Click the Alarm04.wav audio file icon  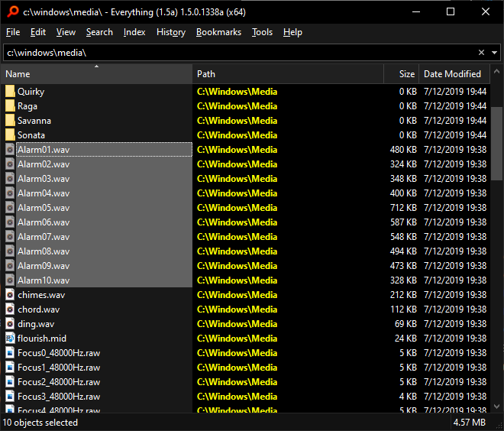[x=10, y=193]
